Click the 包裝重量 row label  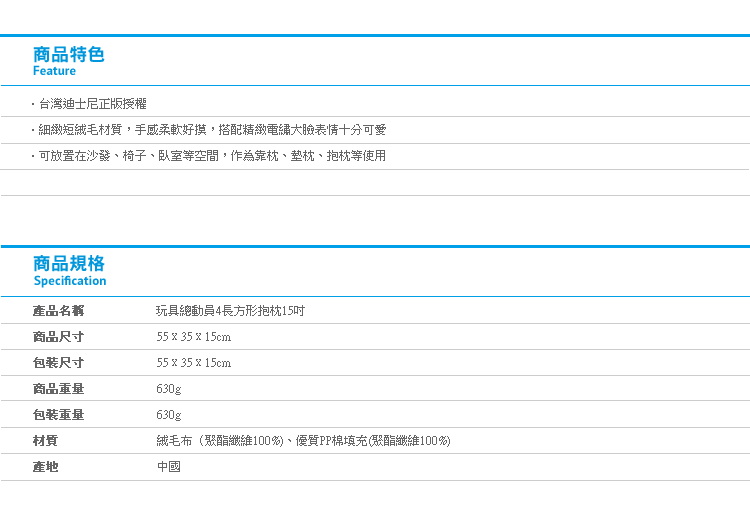point(58,415)
